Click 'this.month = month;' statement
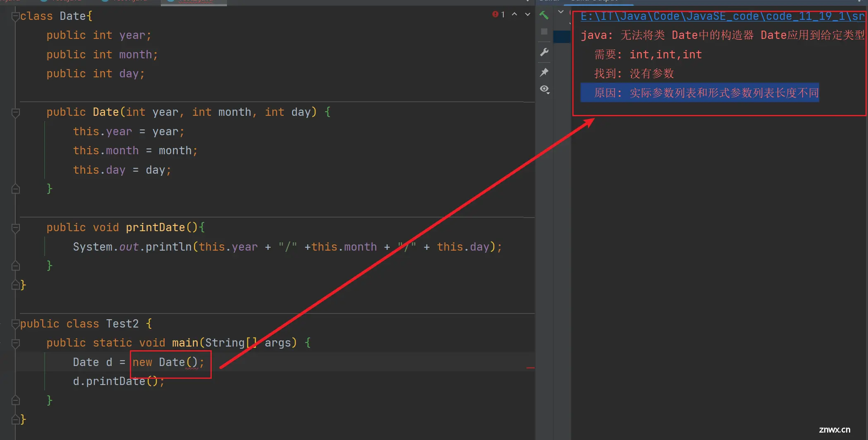This screenshot has width=868, height=440. [135, 151]
